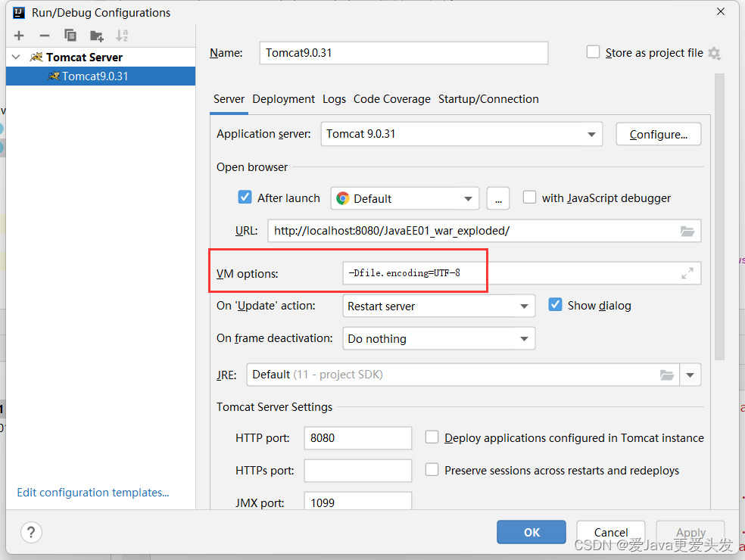This screenshot has width=745, height=560.
Task: Click the Cancel button
Action: [x=610, y=533]
